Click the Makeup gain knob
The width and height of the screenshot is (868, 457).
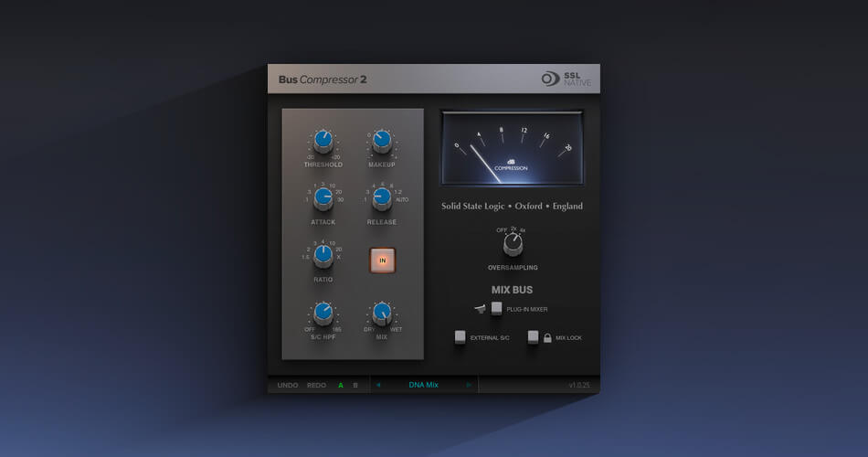(382, 141)
